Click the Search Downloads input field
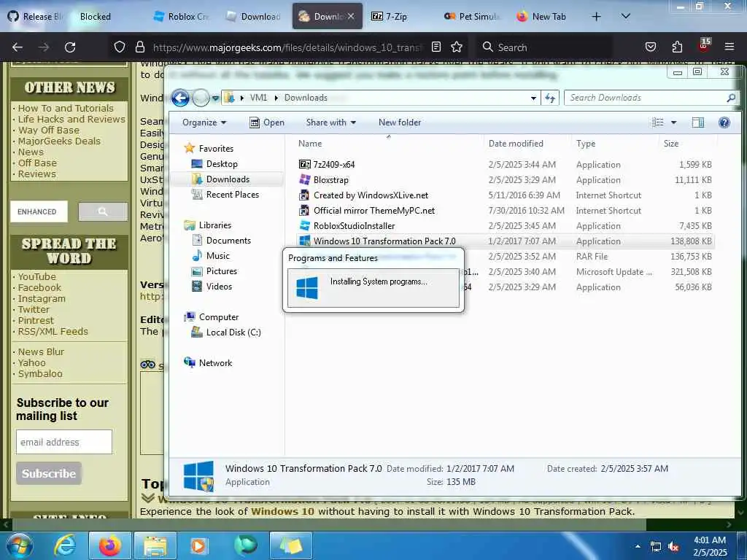This screenshot has height=560, width=747. point(646,98)
